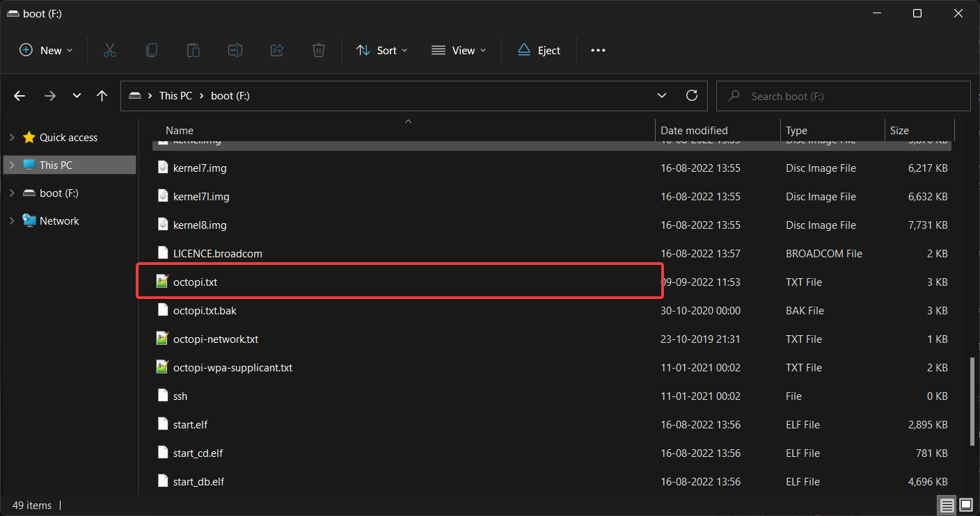
Task: Select boot (F:) in the navigation pane
Action: pyautogui.click(x=70, y=193)
